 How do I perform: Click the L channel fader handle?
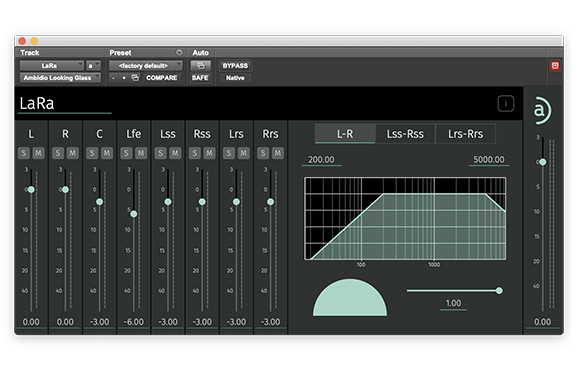click(x=31, y=189)
